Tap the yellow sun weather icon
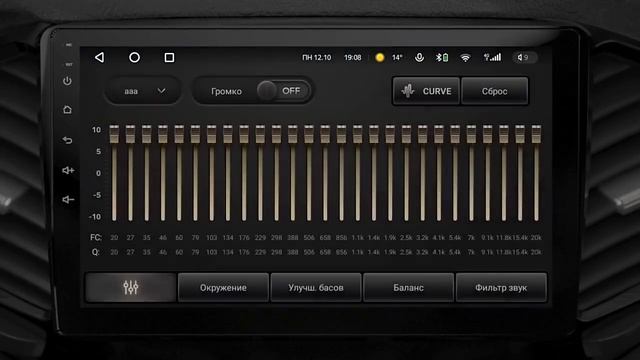This screenshot has height=360, width=640. pyautogui.click(x=380, y=58)
